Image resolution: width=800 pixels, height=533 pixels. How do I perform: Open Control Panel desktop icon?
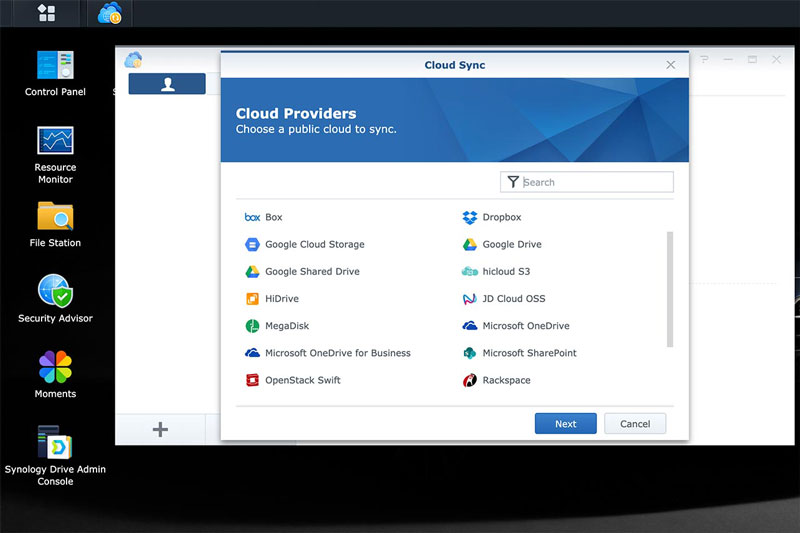[55, 65]
